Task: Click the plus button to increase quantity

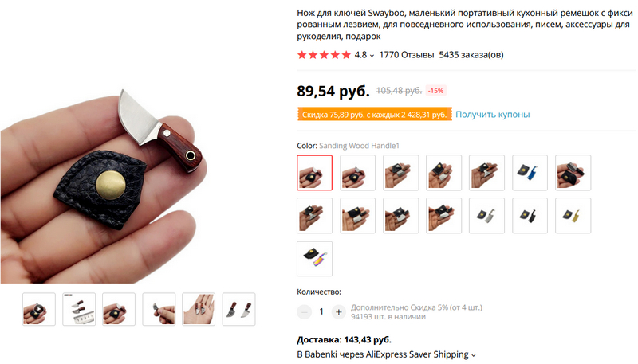Action: pos(338,312)
